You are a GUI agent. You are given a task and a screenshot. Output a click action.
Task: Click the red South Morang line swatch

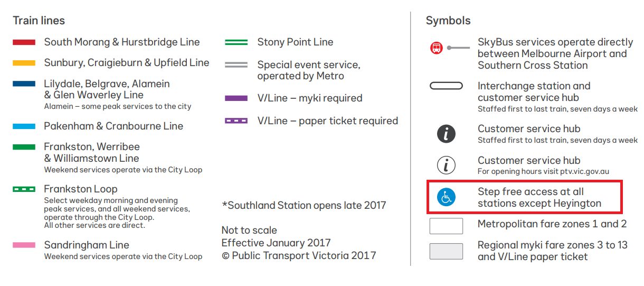24,42
